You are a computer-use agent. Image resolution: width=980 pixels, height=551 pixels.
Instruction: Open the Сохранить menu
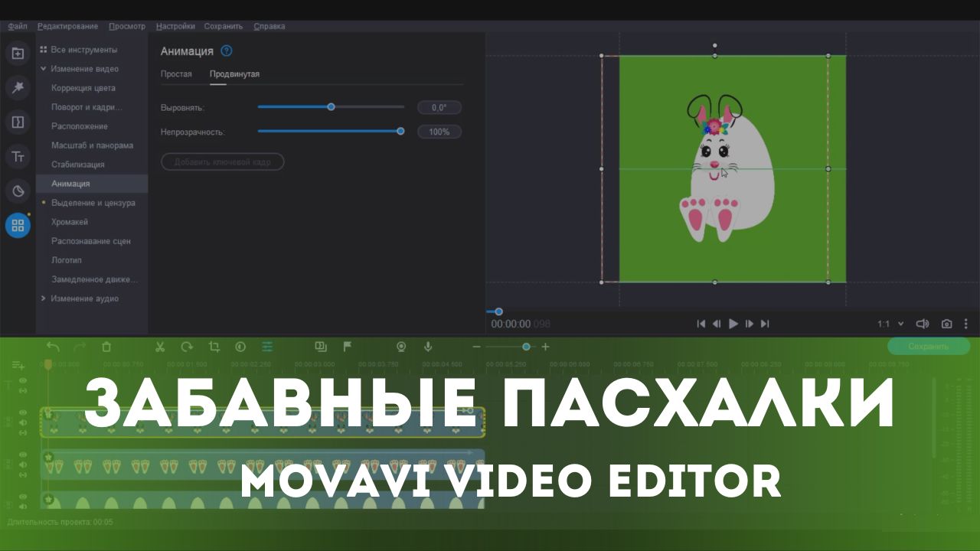(x=223, y=26)
